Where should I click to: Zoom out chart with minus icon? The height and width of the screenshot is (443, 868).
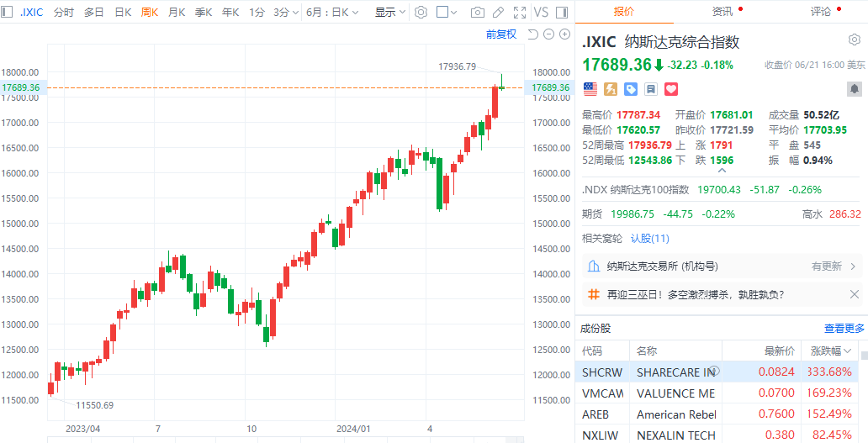click(548, 34)
